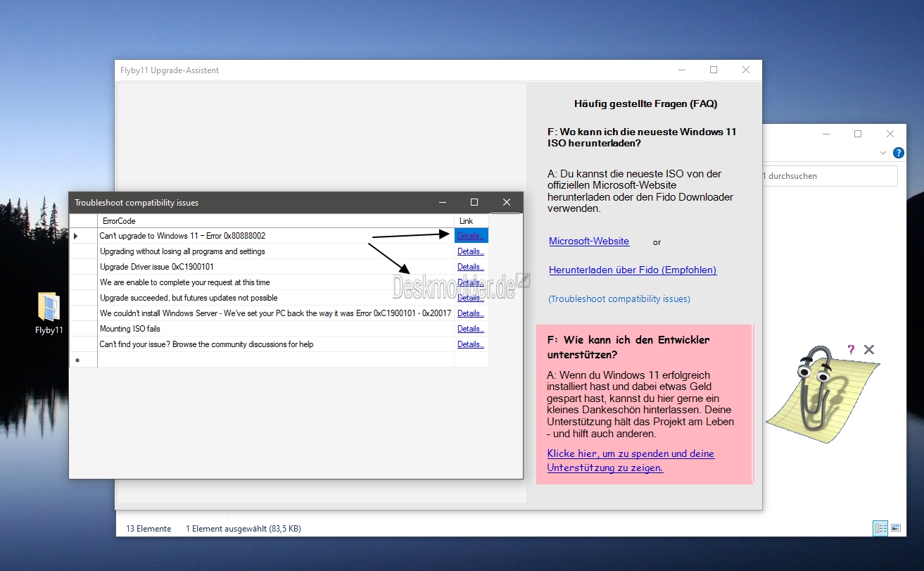Select 'Can't upgrade to Windows 11 – Error 0x80888002' cell
This screenshot has width=924, height=571.
pyautogui.click(x=276, y=236)
